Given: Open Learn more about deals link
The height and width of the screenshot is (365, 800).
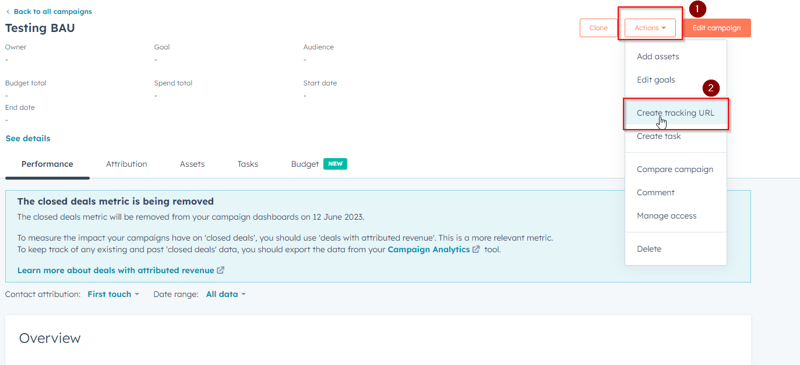Looking at the screenshot, I should (116, 271).
